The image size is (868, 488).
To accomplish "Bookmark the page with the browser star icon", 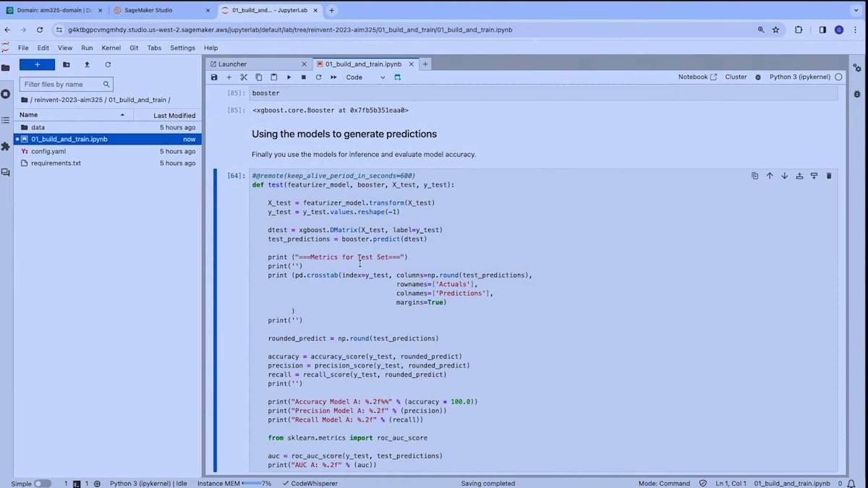I will pyautogui.click(x=776, y=30).
